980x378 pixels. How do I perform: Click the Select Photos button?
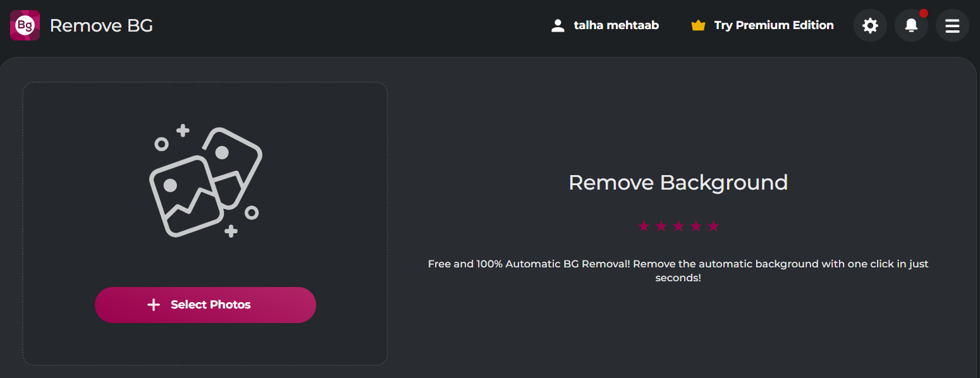click(x=205, y=305)
